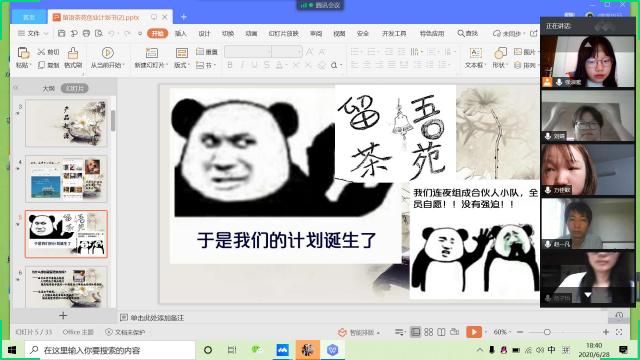Click the Undo arrow icon
This screenshot has height=360, width=640.
pyautogui.click(x=111, y=33)
